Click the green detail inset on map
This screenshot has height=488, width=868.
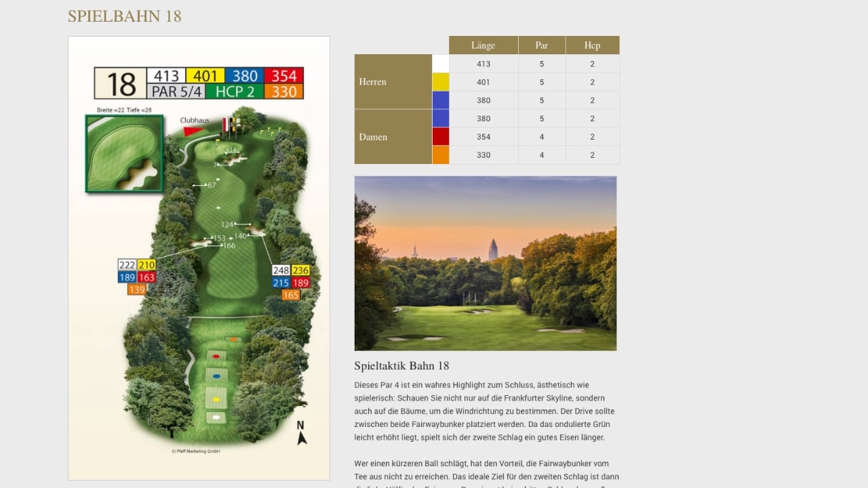124,154
